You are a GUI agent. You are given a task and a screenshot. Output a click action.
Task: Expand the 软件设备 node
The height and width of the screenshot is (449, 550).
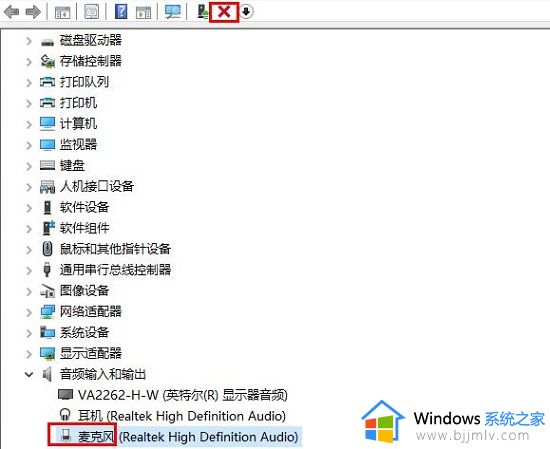pos(29,208)
